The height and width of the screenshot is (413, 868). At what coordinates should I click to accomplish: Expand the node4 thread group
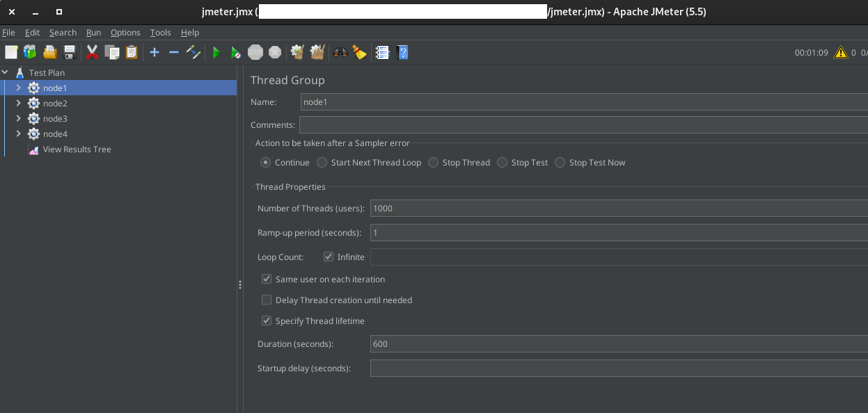tap(19, 133)
